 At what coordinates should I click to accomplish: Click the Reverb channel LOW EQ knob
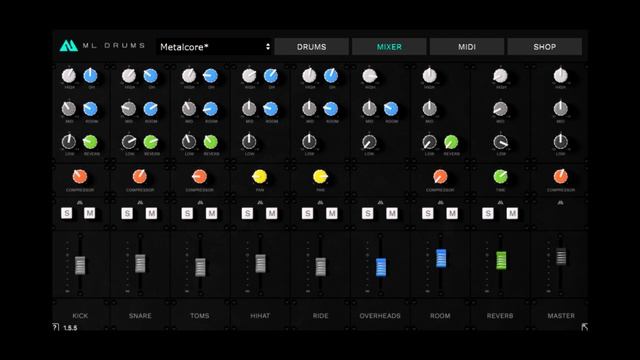pos(500,142)
